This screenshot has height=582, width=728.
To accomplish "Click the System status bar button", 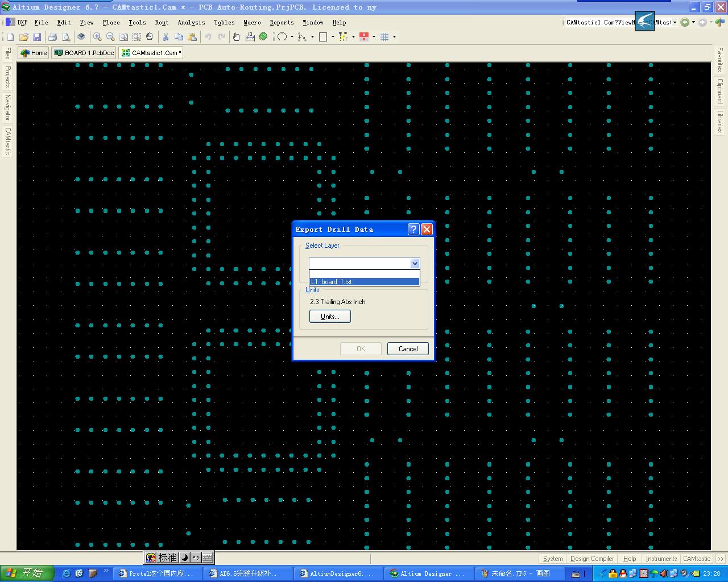I will coord(552,559).
